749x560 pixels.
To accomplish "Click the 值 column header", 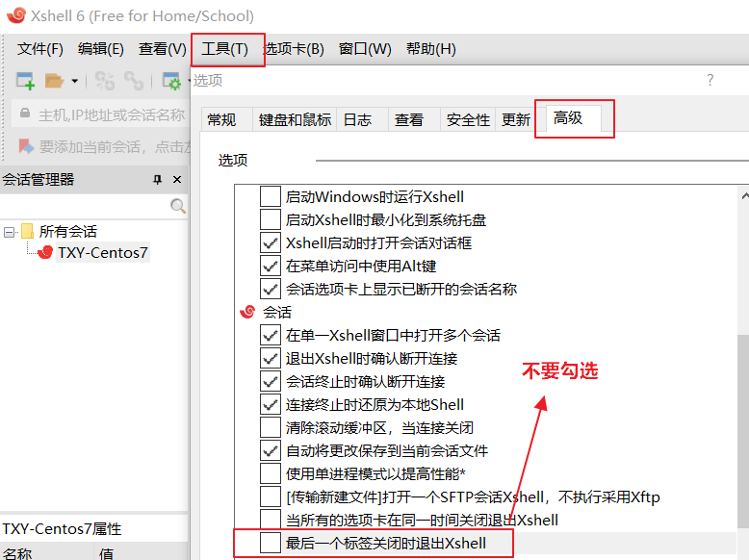I will (142, 553).
